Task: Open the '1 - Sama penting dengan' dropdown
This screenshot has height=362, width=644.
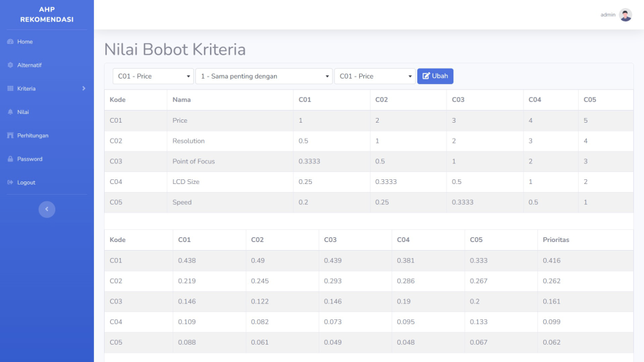Action: (264, 76)
